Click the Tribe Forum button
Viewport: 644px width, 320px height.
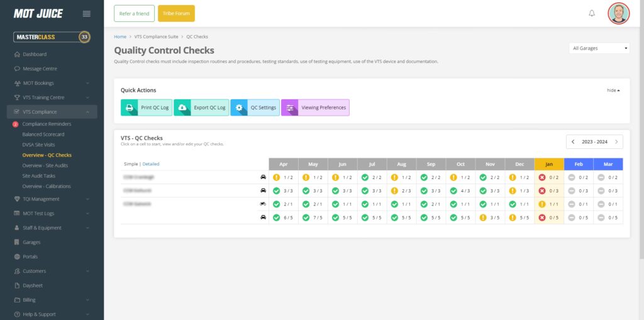[176, 13]
